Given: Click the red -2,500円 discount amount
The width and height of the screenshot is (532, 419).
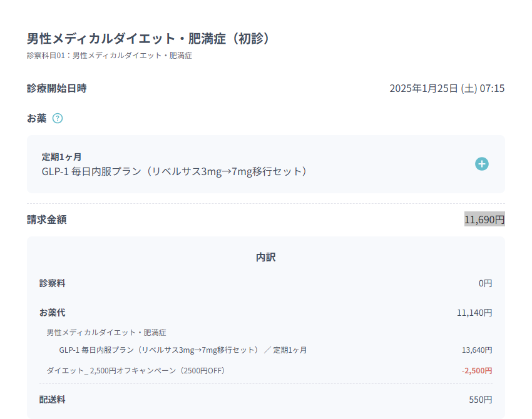Looking at the screenshot, I should (477, 370).
